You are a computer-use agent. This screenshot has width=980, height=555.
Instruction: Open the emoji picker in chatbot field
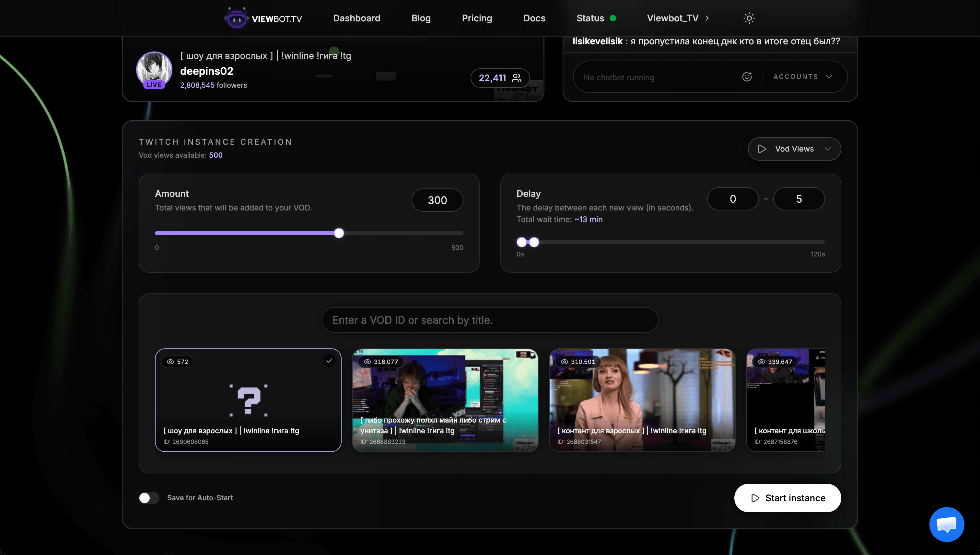(747, 77)
